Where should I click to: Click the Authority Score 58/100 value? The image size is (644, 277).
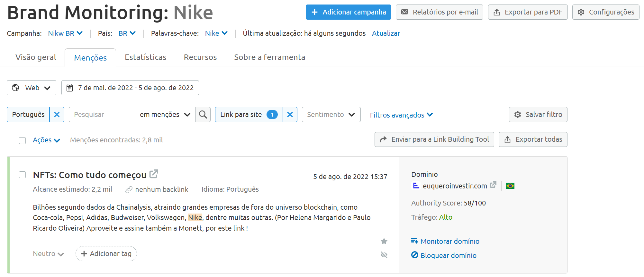[x=475, y=203]
